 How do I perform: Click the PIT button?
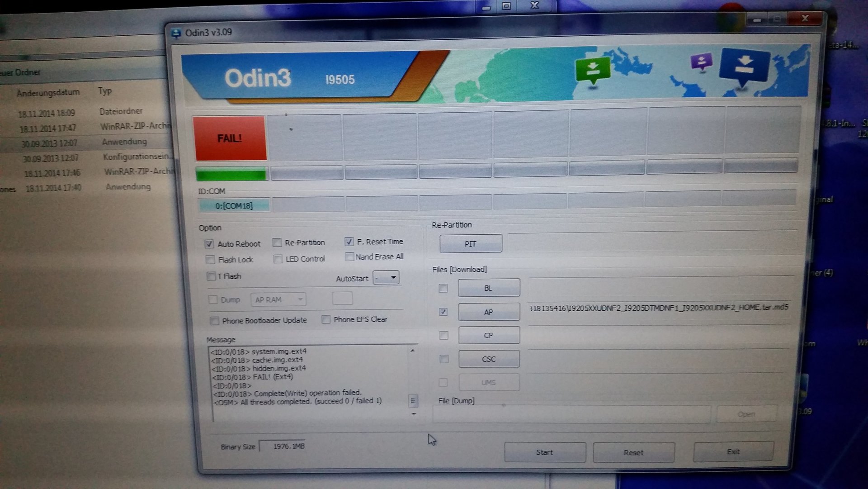[471, 244]
